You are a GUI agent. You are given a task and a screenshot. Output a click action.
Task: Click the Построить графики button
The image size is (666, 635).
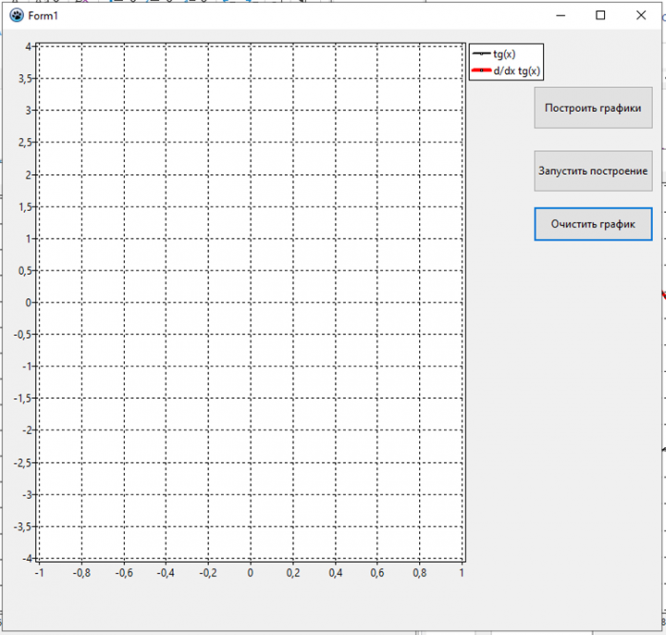coord(593,108)
